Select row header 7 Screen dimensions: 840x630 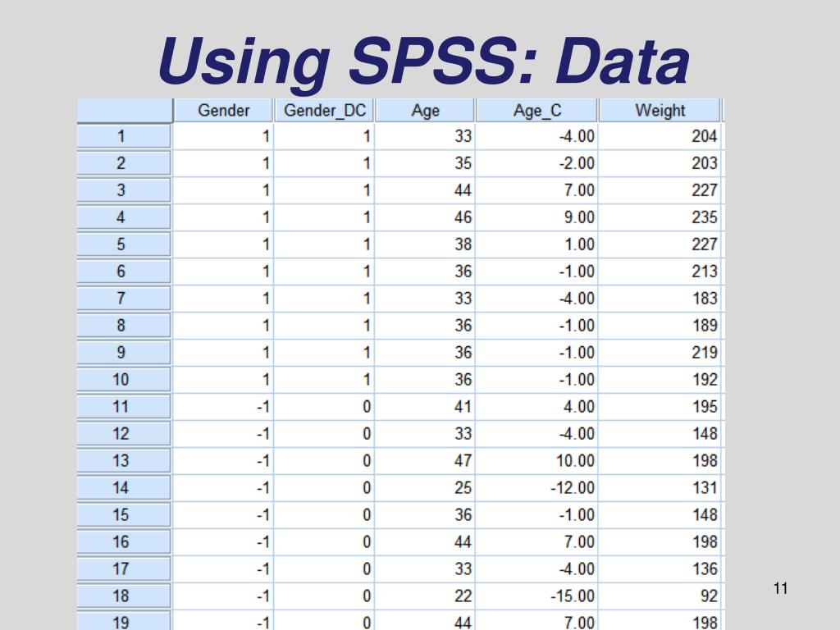coord(124,299)
